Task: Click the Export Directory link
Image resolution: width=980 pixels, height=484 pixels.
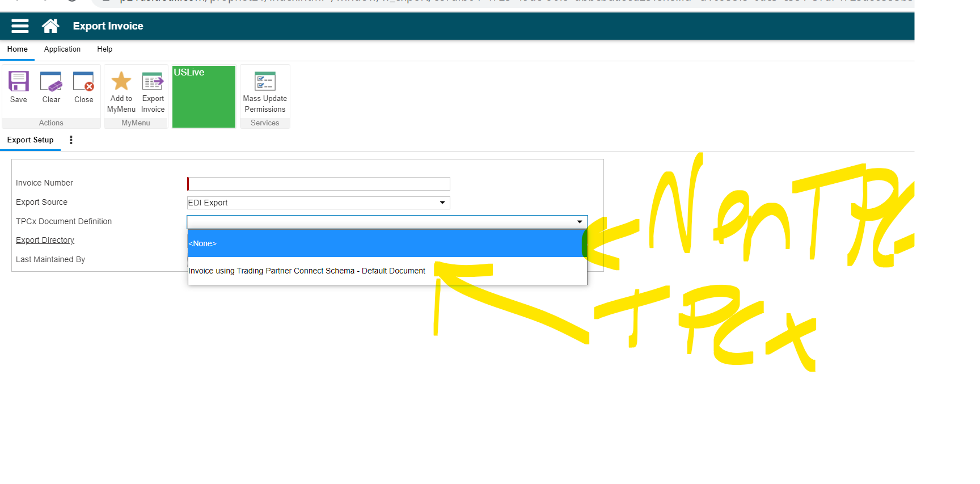Action: [45, 241]
